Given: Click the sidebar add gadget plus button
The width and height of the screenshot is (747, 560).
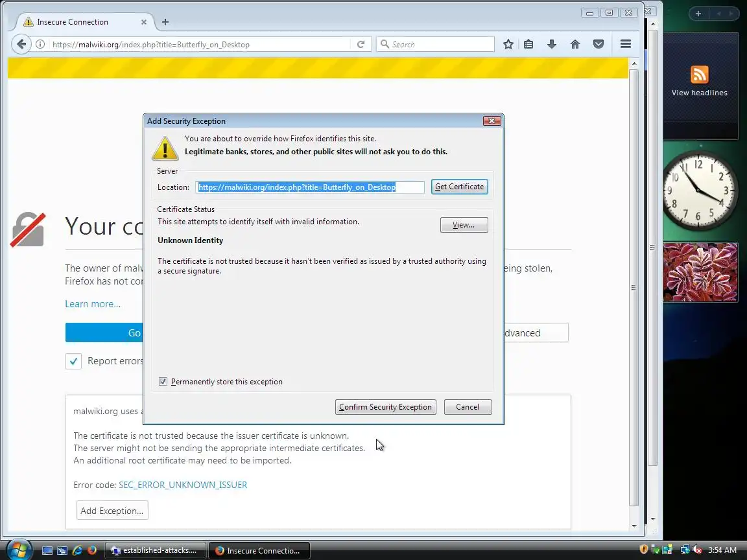Looking at the screenshot, I should coord(698,14).
